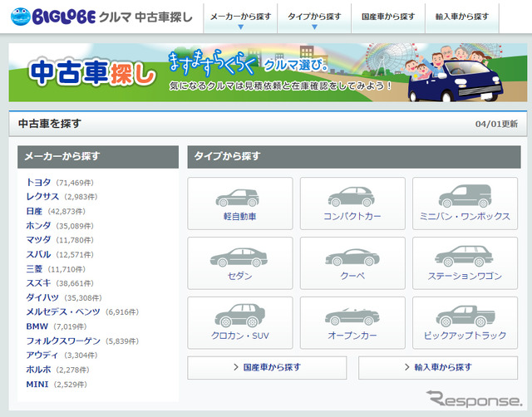The height and width of the screenshot is (417, 532).
Task: Click the BIGLOBE logo mascot icon
Action: tap(21, 17)
